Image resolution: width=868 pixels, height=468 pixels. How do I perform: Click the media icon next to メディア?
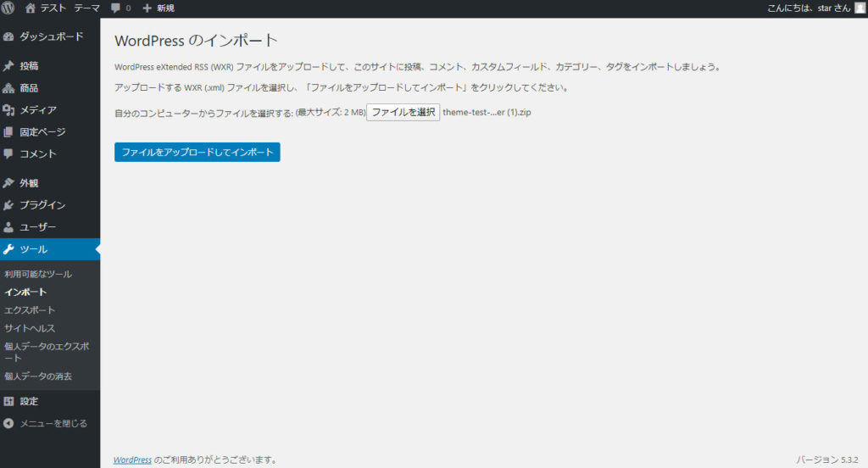8,110
